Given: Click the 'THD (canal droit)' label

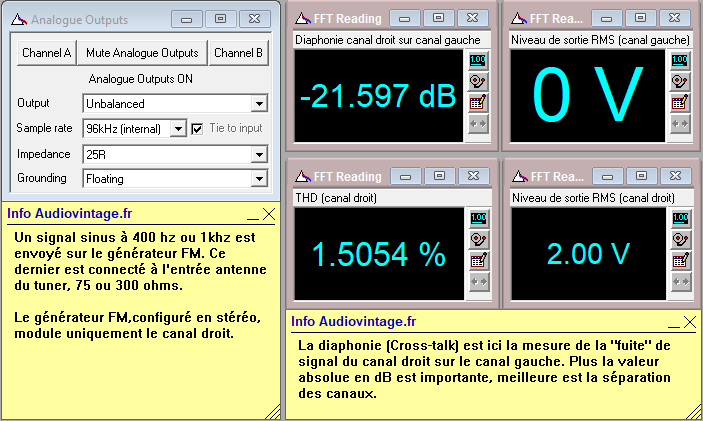Looking at the screenshot, I should click(x=336, y=198).
